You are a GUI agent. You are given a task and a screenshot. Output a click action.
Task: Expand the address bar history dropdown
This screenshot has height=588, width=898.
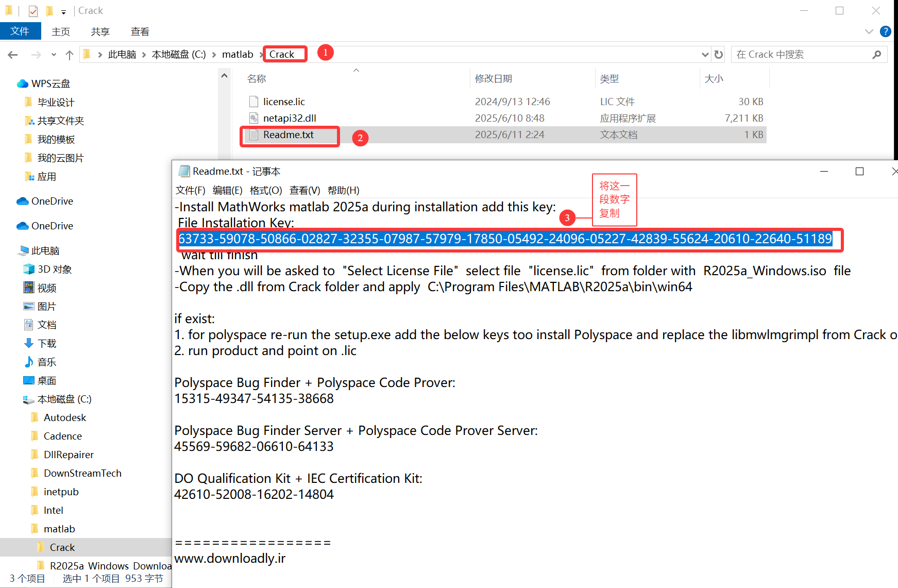pyautogui.click(x=705, y=55)
